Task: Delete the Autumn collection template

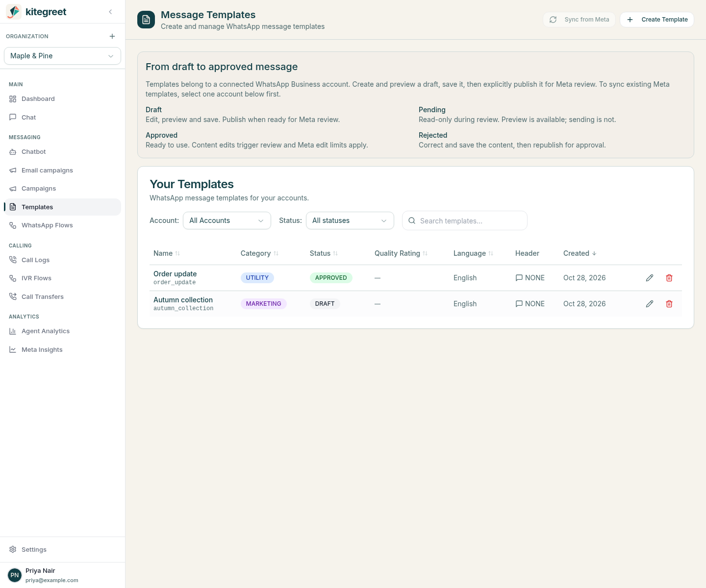Action: 669,304
